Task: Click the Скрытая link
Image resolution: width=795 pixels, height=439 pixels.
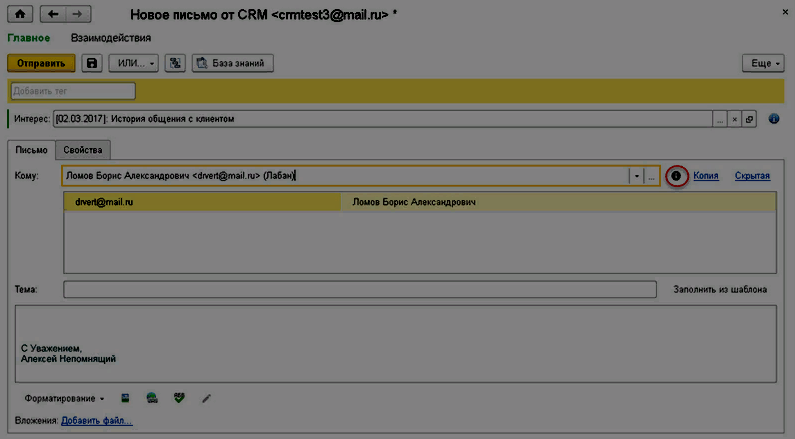Action: pyautogui.click(x=752, y=176)
